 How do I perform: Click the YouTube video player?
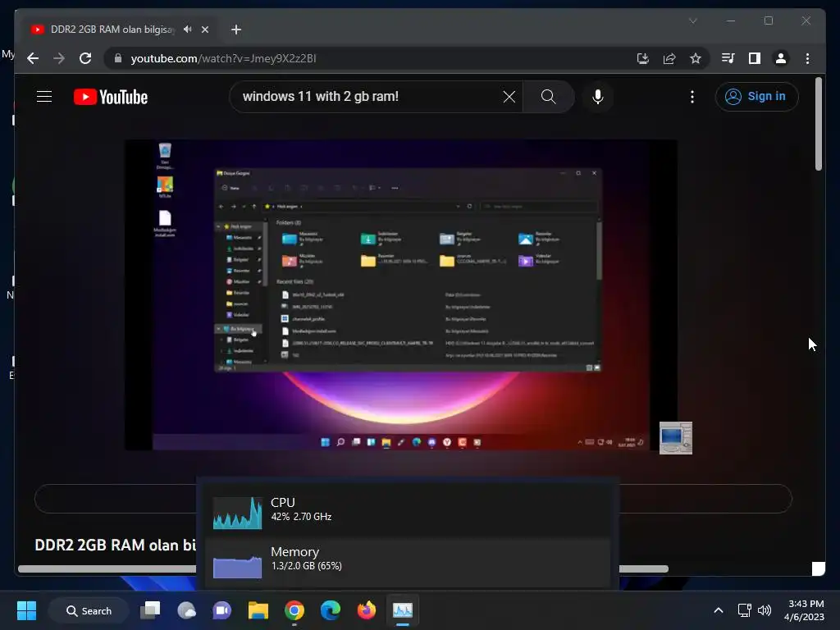(401, 295)
